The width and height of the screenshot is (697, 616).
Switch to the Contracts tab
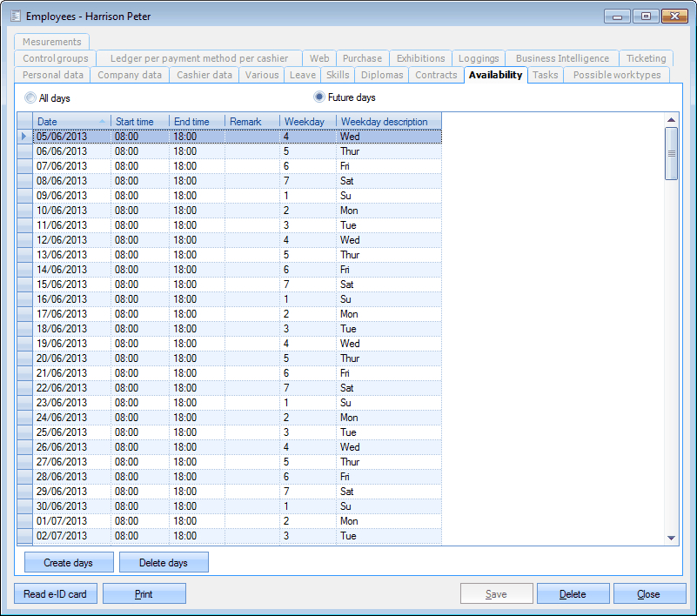tap(436, 75)
